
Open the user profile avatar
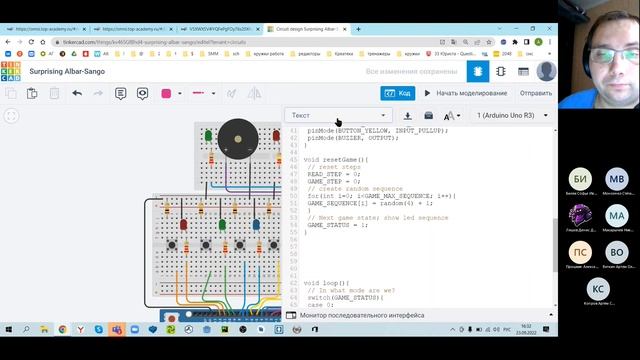tap(546, 71)
